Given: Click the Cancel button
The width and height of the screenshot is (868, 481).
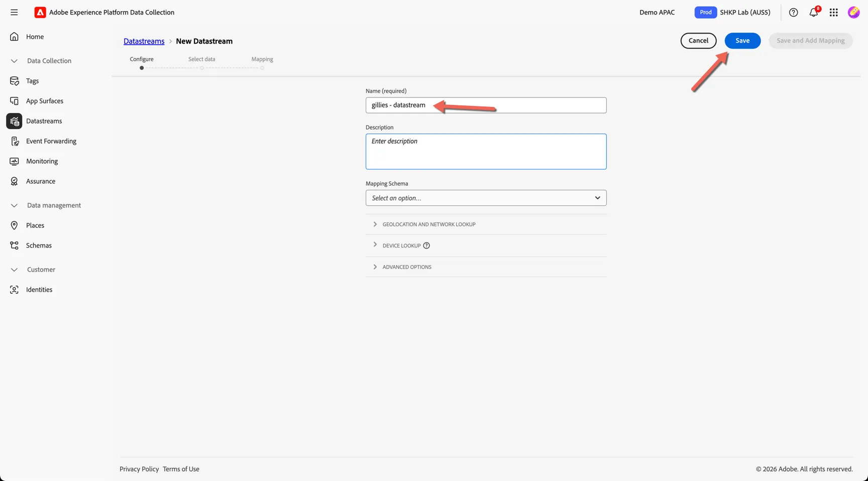Looking at the screenshot, I should 698,41.
